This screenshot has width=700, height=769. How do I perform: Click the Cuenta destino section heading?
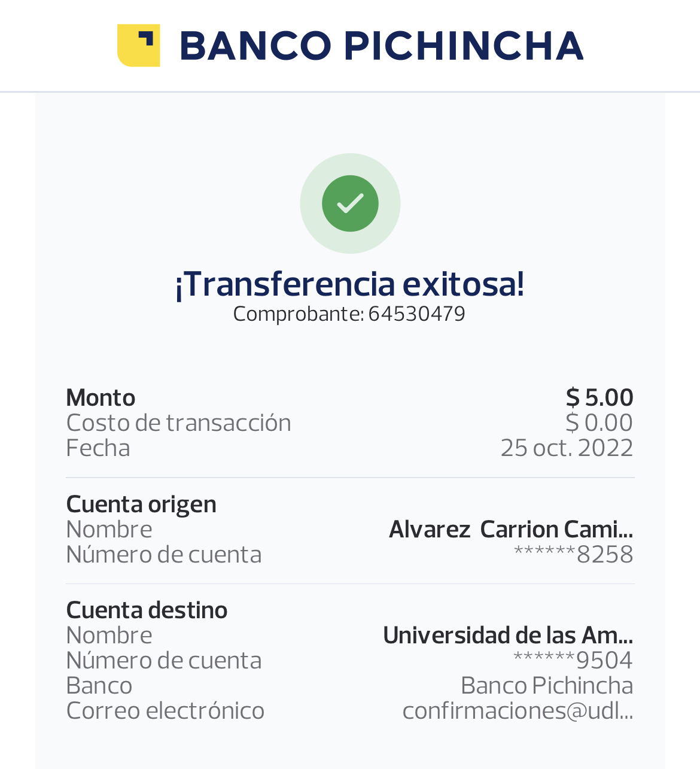[147, 610]
